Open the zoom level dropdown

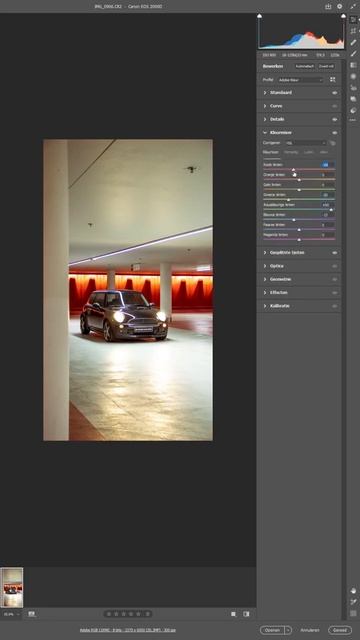[x=11, y=614]
